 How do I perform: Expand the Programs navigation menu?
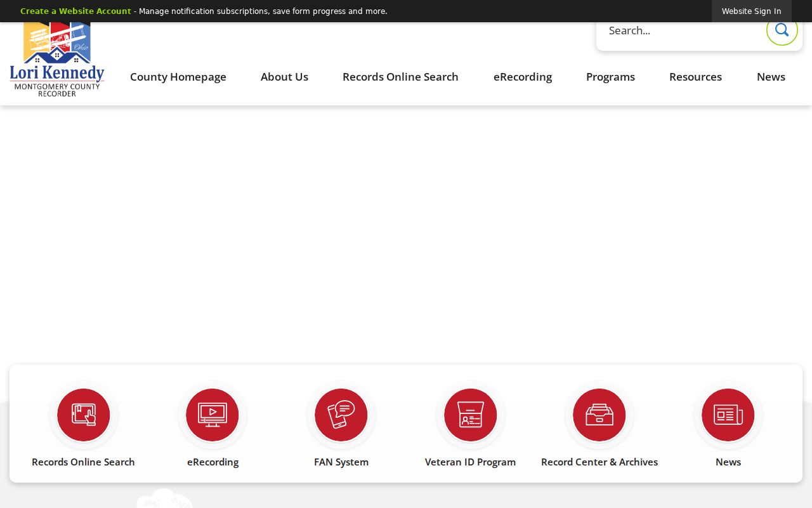pos(610,77)
